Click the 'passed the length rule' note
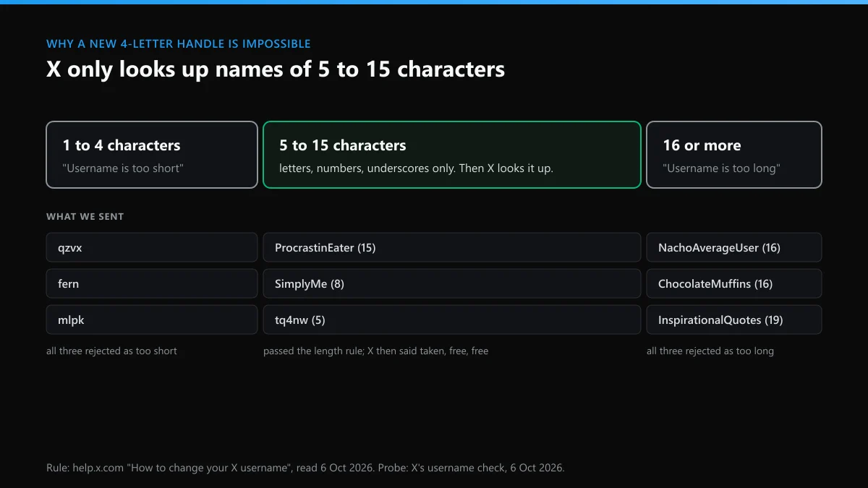Viewport: 868px width, 488px height. [x=375, y=351]
